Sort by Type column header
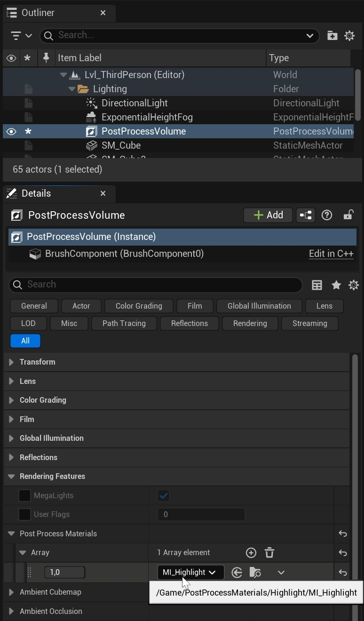The height and width of the screenshot is (621, 364). point(309,58)
